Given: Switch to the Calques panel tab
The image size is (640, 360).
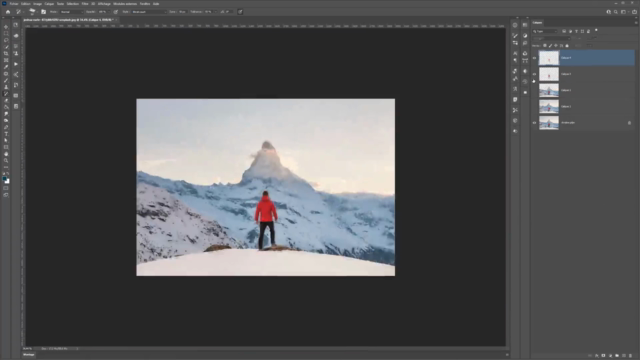Looking at the screenshot, I should [x=537, y=23].
